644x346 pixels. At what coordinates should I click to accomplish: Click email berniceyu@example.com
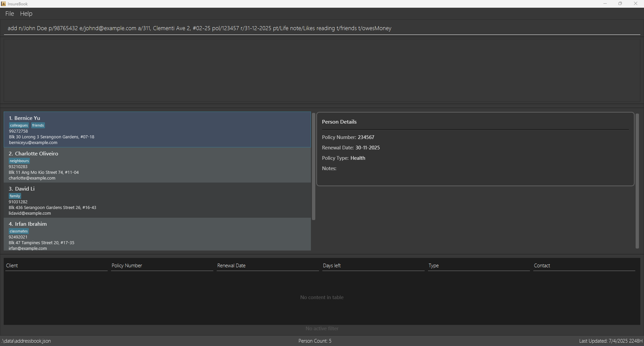pos(33,143)
